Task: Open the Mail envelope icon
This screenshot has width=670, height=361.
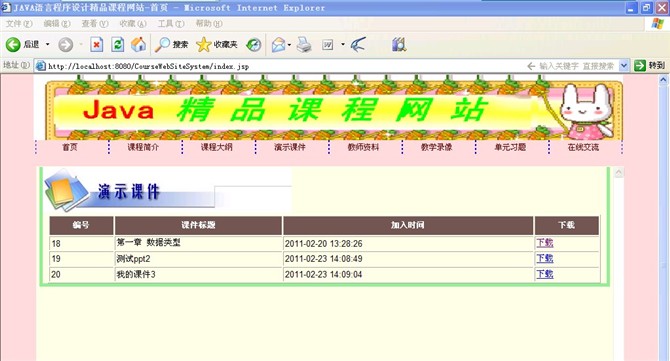Action: click(278, 44)
